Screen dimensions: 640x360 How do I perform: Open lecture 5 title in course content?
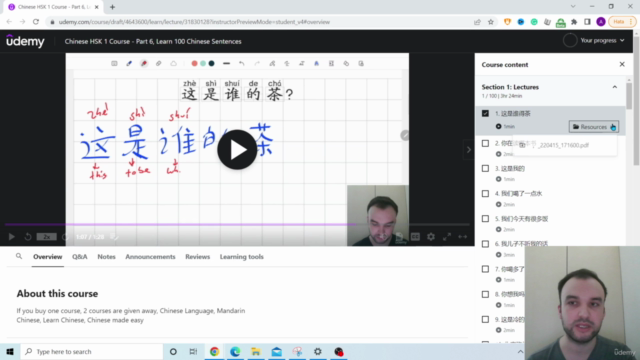pyautogui.click(x=522, y=219)
